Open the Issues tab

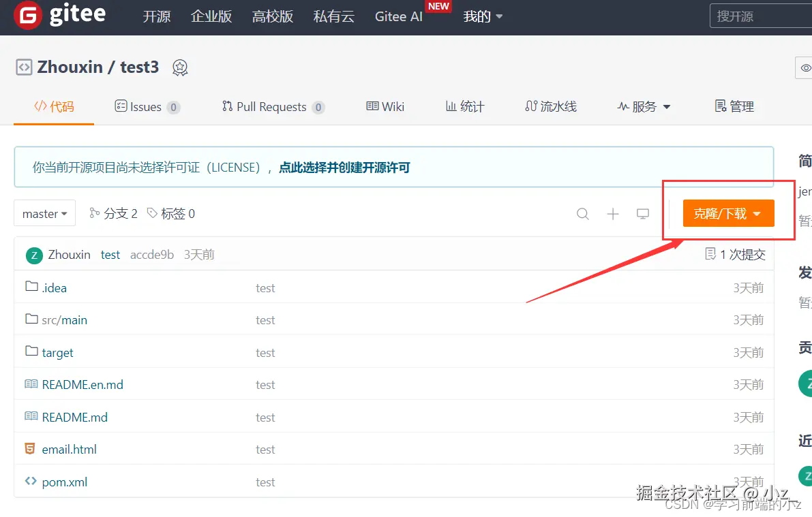pos(147,107)
